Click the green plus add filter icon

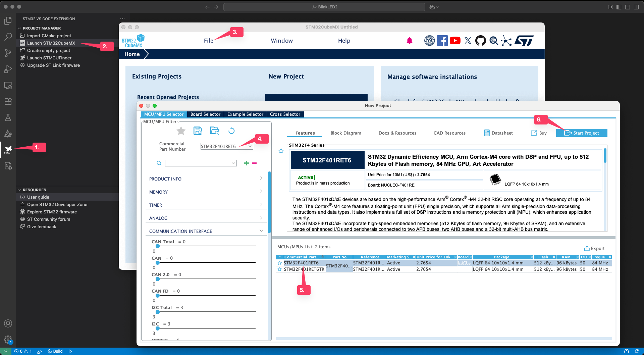pyautogui.click(x=247, y=163)
